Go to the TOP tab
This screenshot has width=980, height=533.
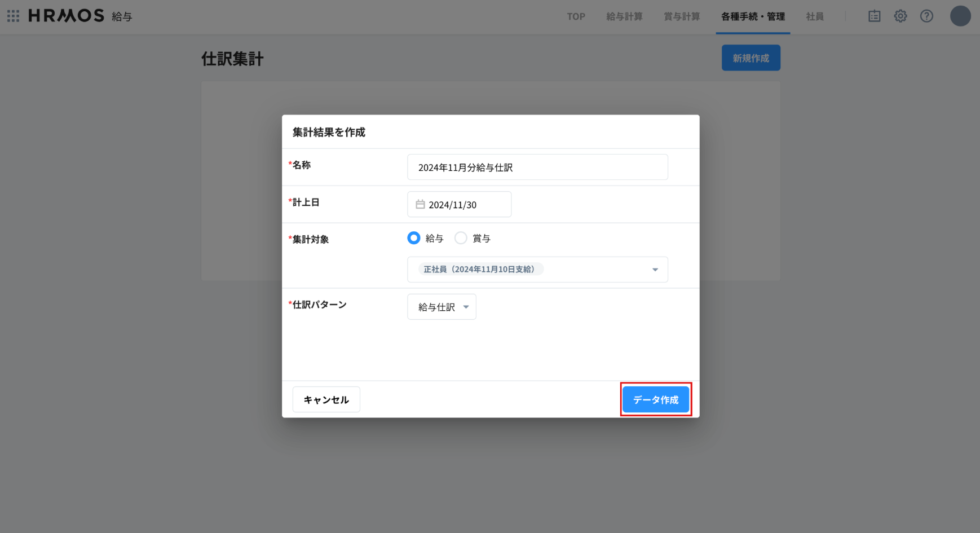[x=576, y=17]
